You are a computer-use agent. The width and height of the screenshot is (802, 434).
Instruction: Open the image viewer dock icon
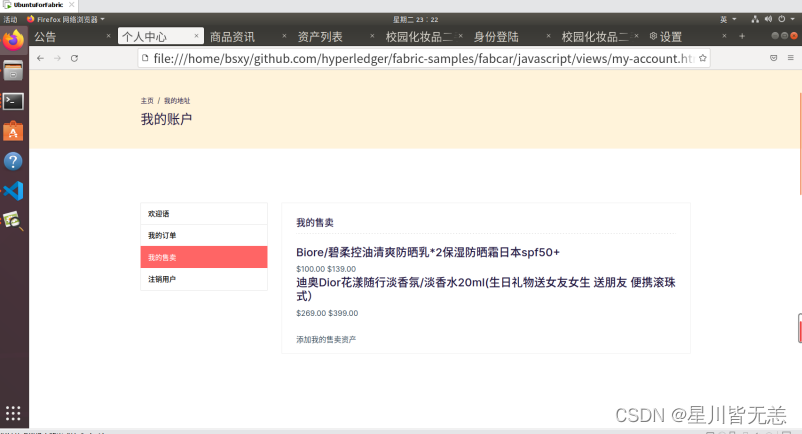click(x=13, y=221)
